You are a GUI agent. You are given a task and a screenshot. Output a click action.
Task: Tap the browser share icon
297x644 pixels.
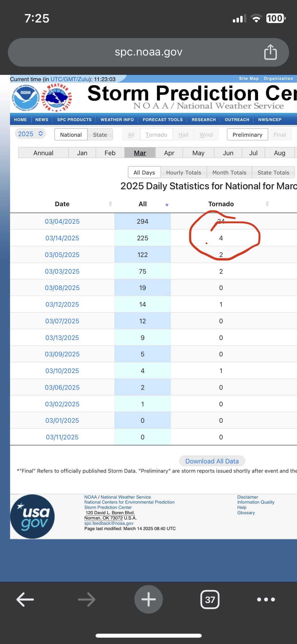[x=270, y=52]
